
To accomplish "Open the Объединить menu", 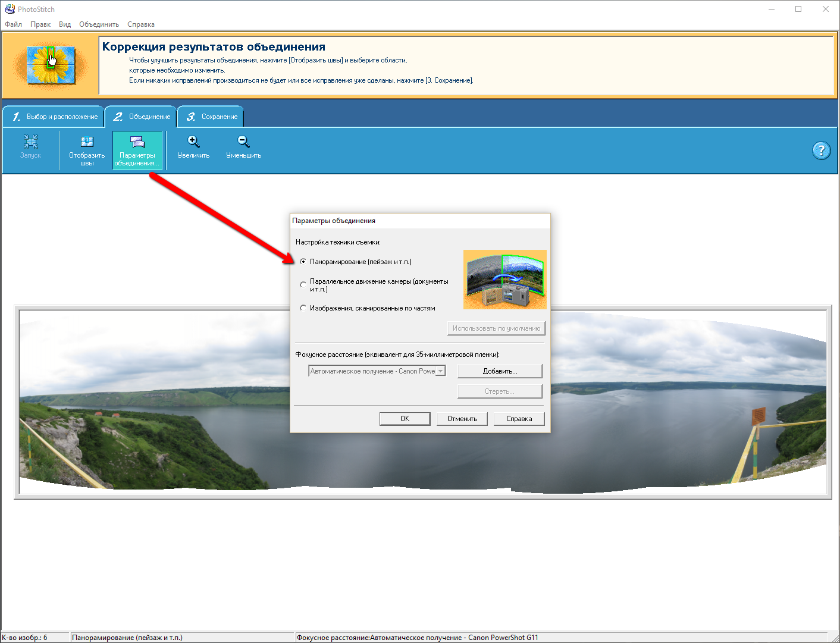I will click(x=99, y=24).
